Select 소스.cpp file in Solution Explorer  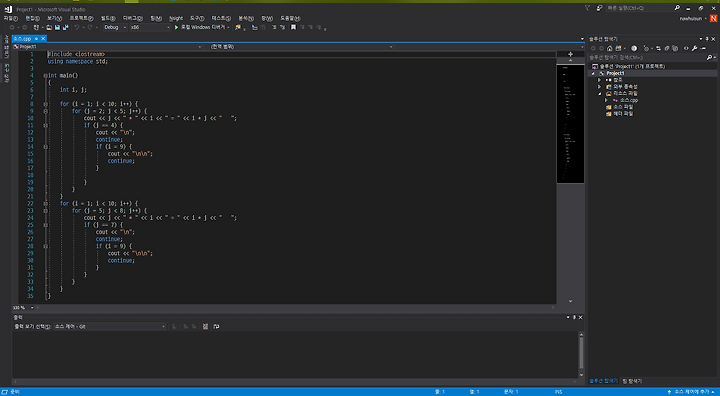629,100
